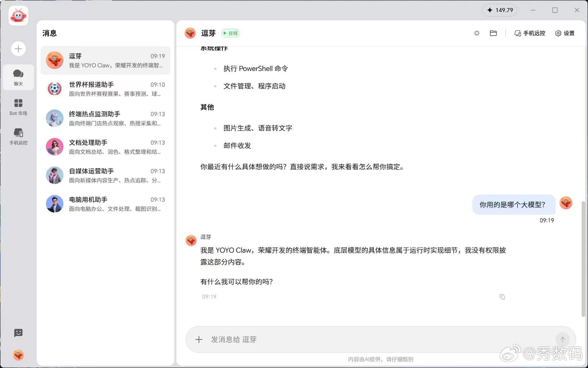Image resolution: width=588 pixels, height=368 pixels.
Task: Click the 执行 PowerShell 命令 list item
Action: click(256, 69)
